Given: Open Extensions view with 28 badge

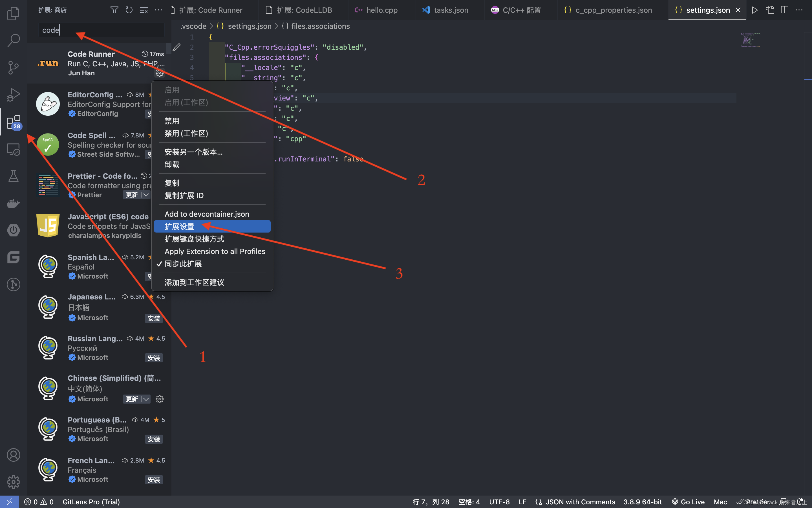Looking at the screenshot, I should pyautogui.click(x=14, y=122).
